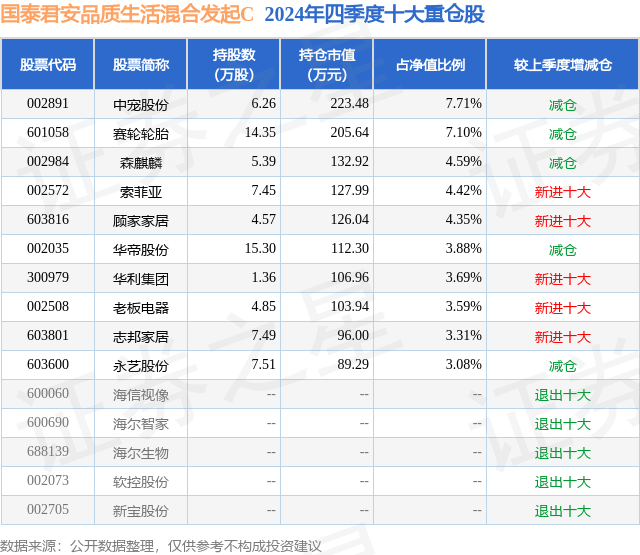Select the 持股数(万股) column header

pyautogui.click(x=234, y=64)
